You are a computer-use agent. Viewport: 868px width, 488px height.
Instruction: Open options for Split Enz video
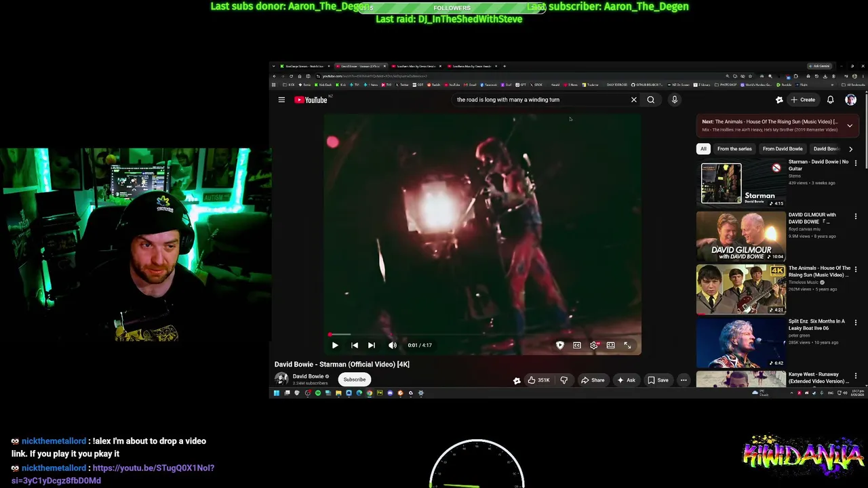(x=856, y=323)
